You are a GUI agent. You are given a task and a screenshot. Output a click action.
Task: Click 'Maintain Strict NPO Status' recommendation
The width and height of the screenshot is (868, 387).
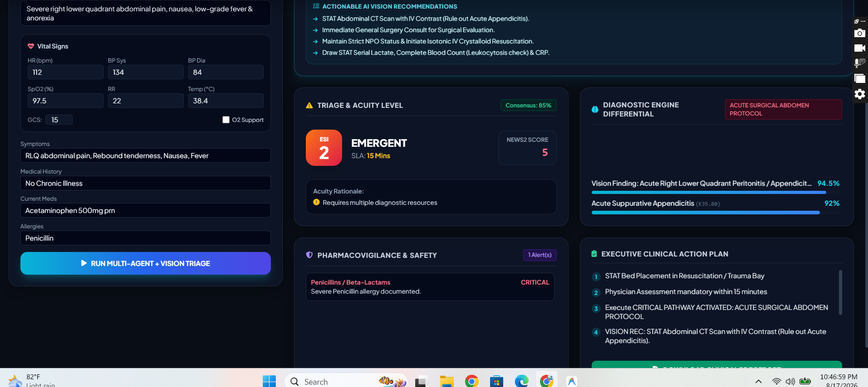(x=428, y=41)
